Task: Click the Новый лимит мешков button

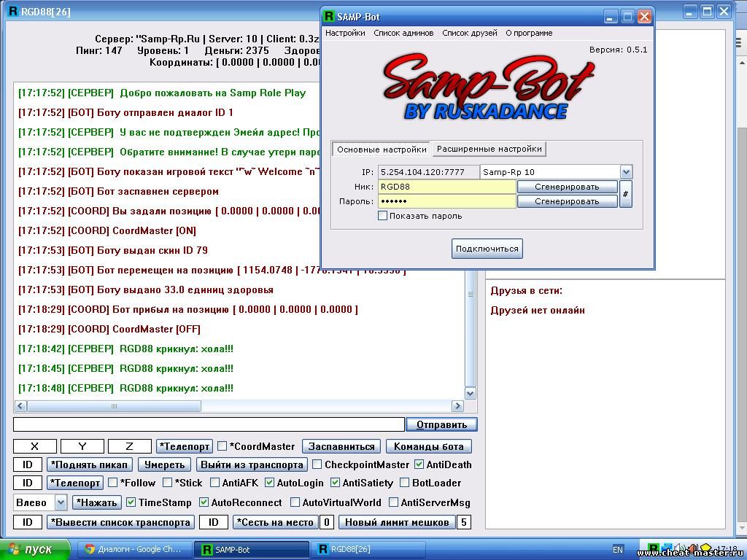Action: point(397,522)
